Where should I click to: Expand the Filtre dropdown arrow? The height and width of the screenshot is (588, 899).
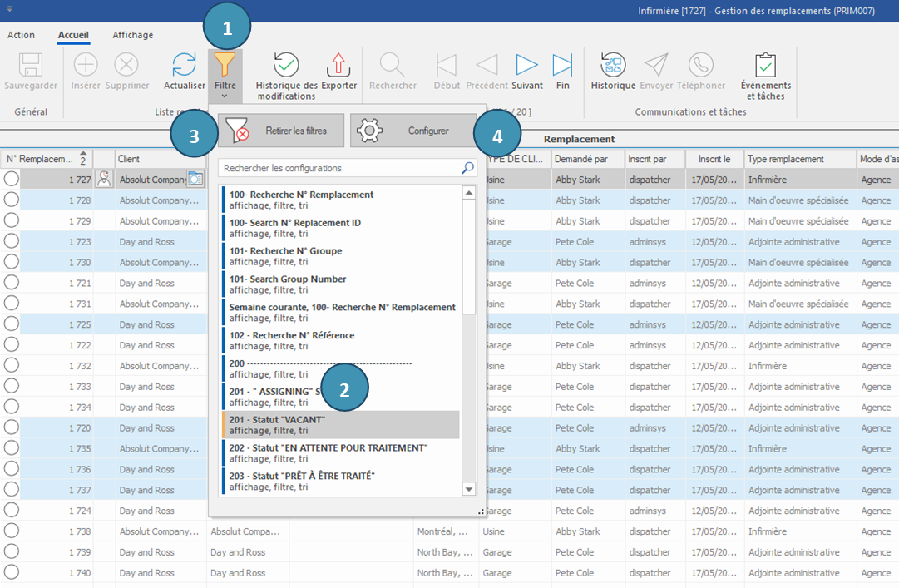(x=225, y=96)
